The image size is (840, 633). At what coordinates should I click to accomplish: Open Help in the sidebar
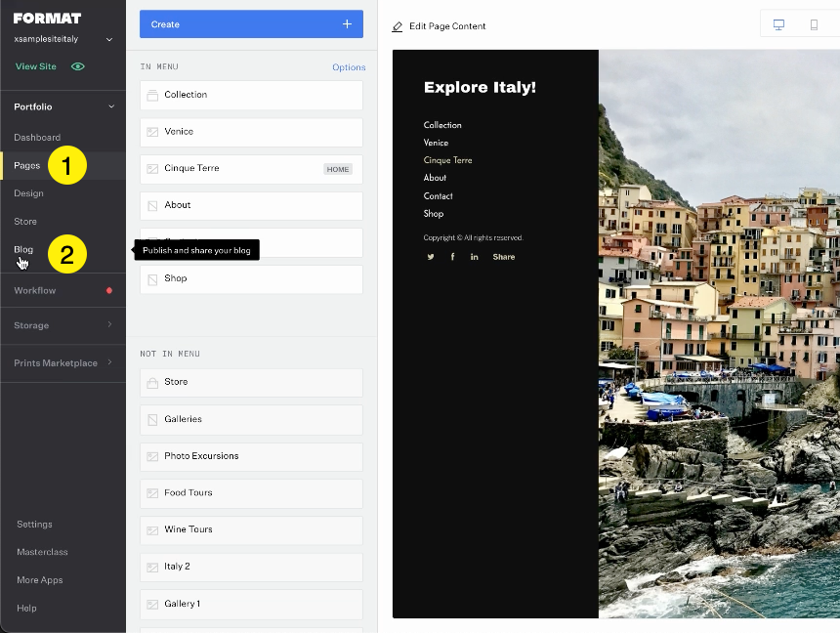click(26, 608)
